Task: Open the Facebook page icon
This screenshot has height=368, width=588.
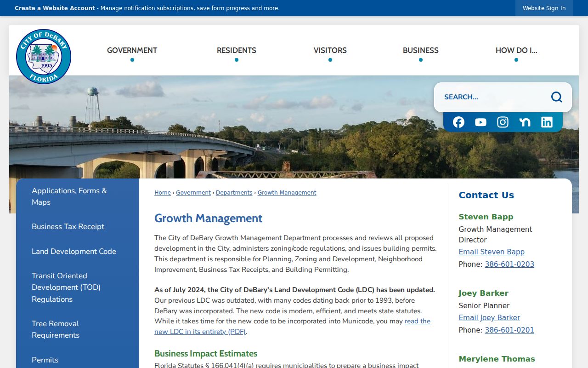Action: (458, 122)
